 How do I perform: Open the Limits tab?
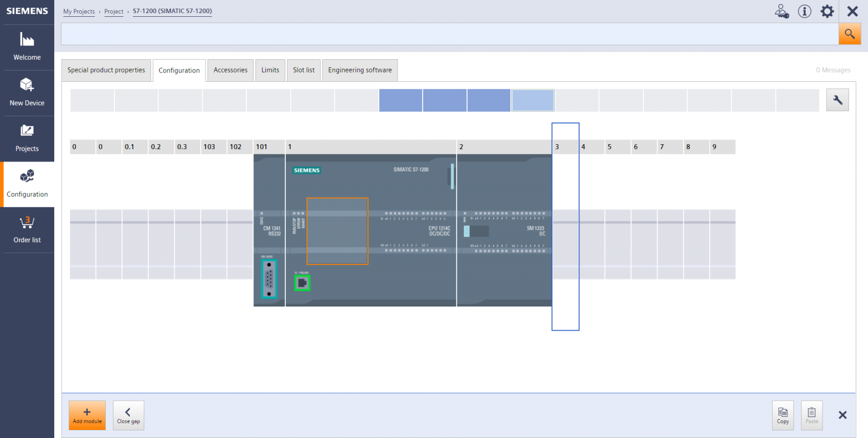270,70
